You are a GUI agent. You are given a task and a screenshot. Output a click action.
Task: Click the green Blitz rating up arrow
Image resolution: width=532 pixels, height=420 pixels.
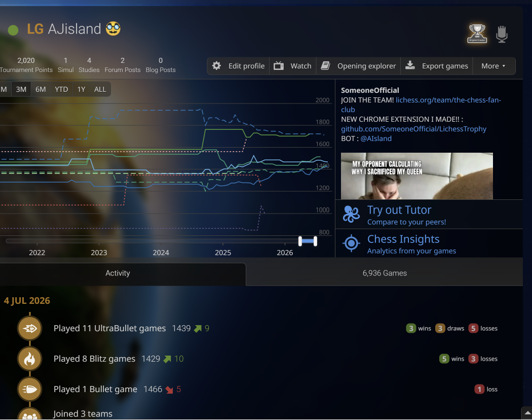pyautogui.click(x=167, y=359)
